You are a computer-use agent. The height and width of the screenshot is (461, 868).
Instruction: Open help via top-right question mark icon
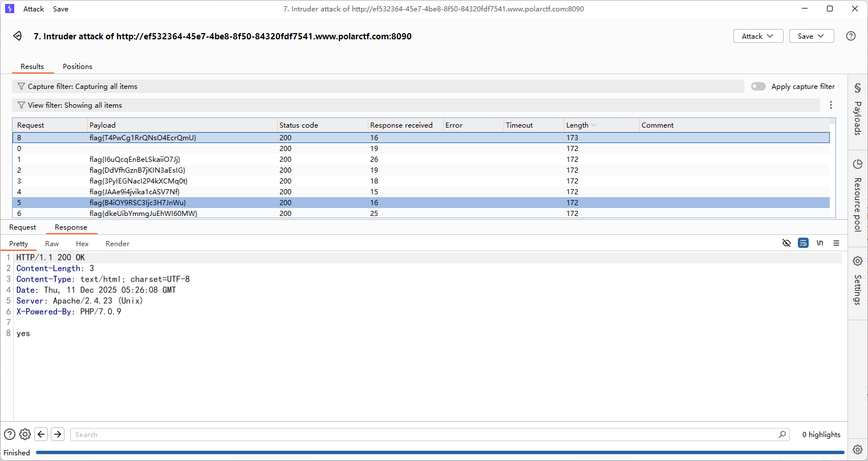tap(850, 36)
